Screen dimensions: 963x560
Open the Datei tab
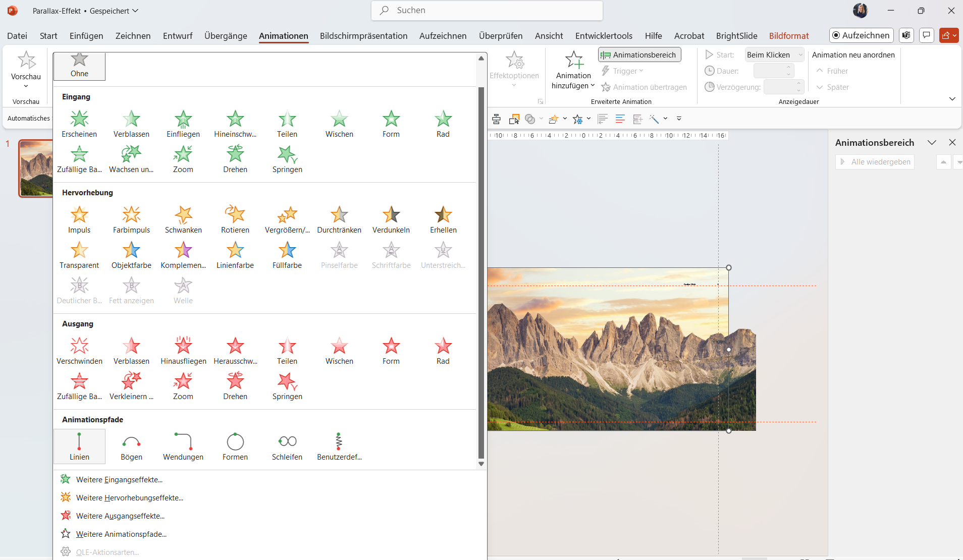pos(17,36)
